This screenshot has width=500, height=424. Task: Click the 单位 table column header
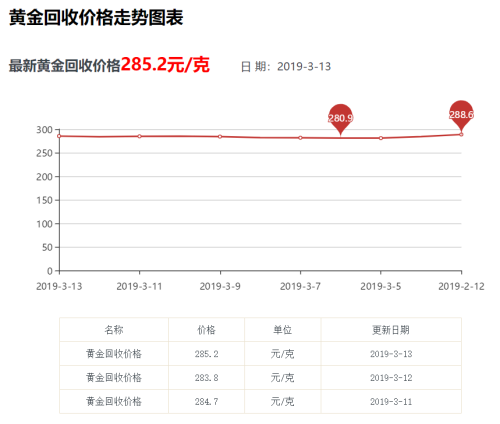tap(283, 330)
